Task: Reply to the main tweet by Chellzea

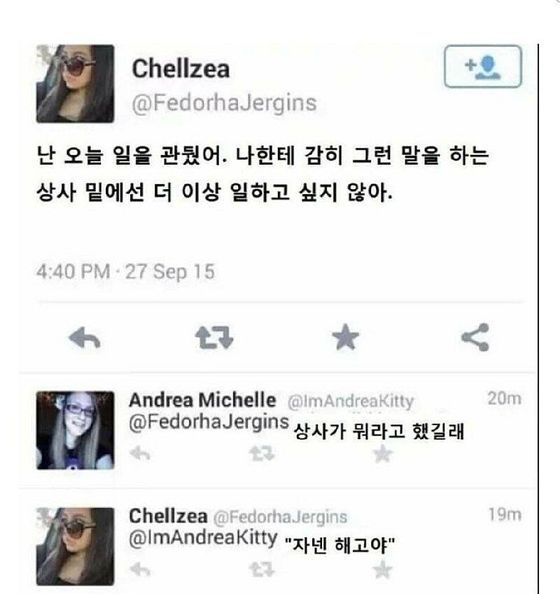Action: [x=84, y=337]
